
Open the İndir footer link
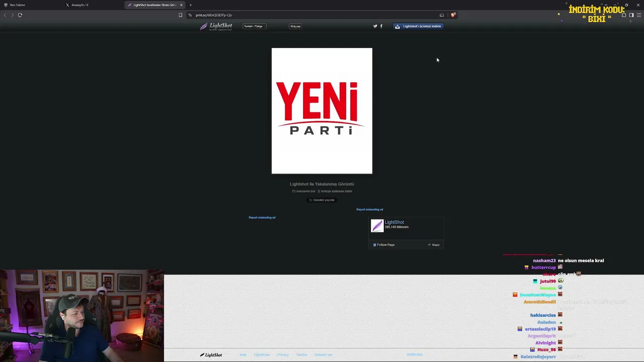click(x=243, y=355)
